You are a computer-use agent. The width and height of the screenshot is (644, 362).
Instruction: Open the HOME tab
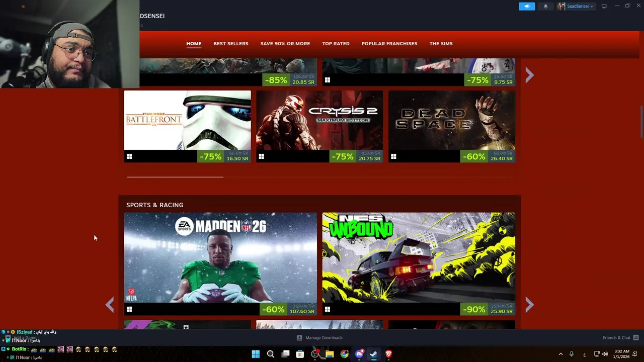(194, 44)
